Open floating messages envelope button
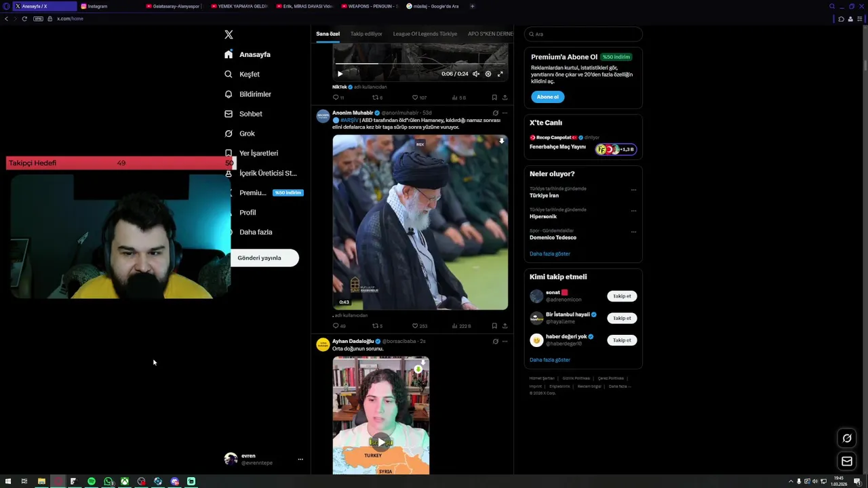Screen dimensions: 868x488 pyautogui.click(x=847, y=462)
